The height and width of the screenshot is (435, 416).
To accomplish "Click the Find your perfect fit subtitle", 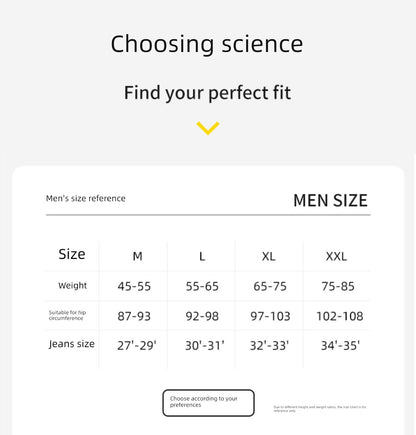I will (x=207, y=93).
